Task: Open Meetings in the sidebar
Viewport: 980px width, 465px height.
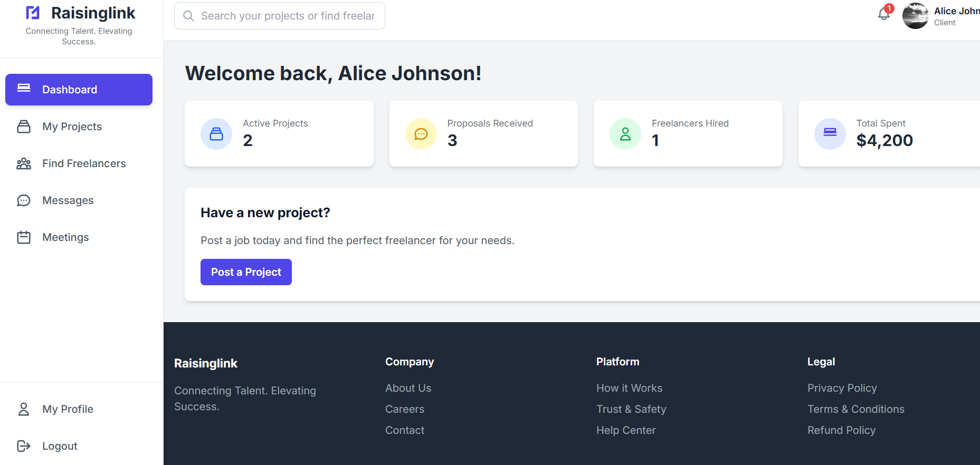Action: coord(79,237)
